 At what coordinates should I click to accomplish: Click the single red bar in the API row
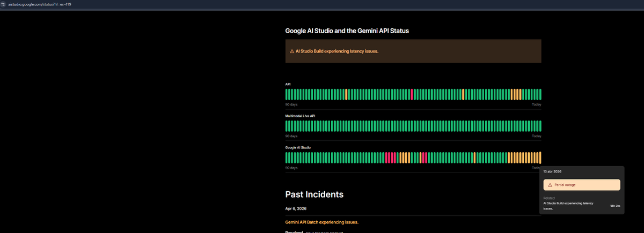412,94
